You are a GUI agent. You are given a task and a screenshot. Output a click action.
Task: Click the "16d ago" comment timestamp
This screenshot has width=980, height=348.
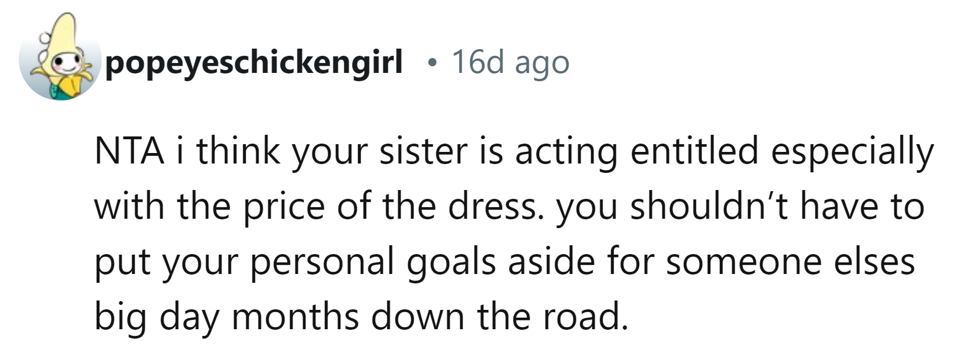click(x=510, y=62)
